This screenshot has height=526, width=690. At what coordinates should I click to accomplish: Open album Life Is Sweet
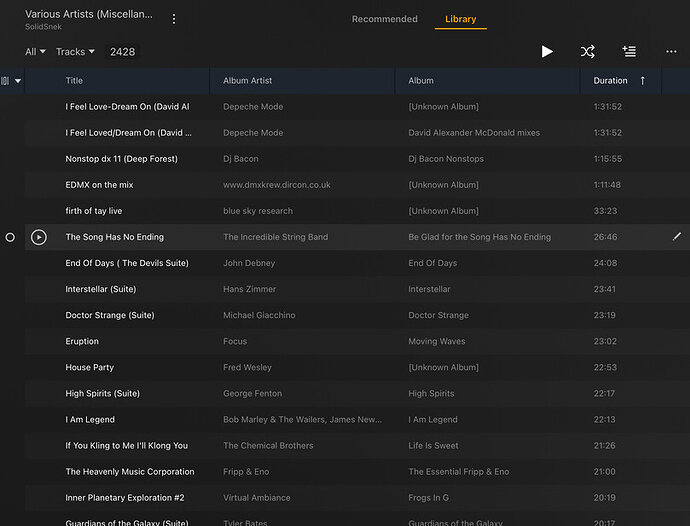pyautogui.click(x=433, y=445)
